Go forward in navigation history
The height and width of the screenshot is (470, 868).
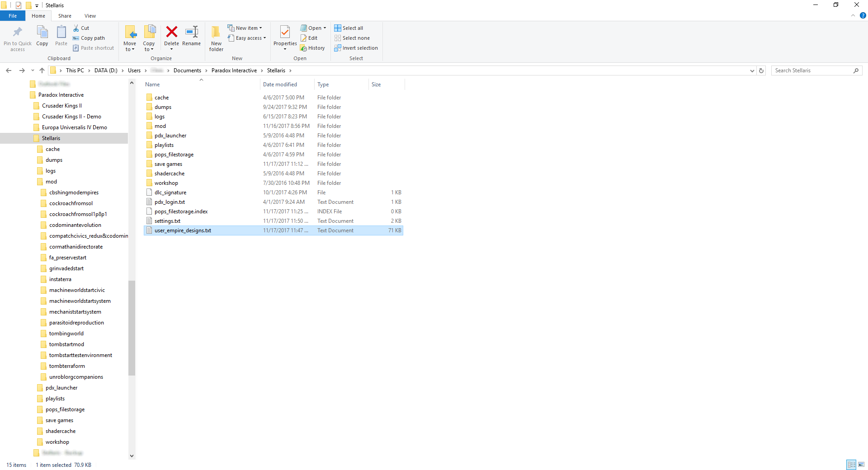(22, 70)
